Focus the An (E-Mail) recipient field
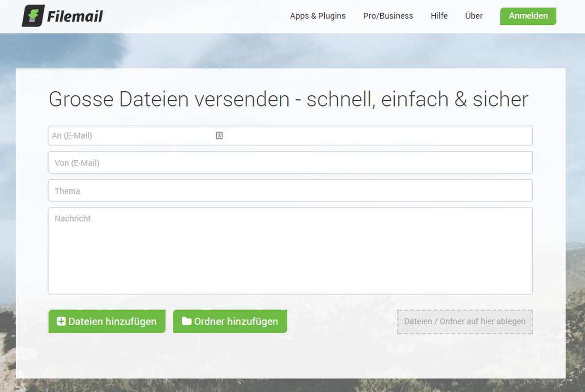This screenshot has height=392, width=585. click(x=291, y=135)
